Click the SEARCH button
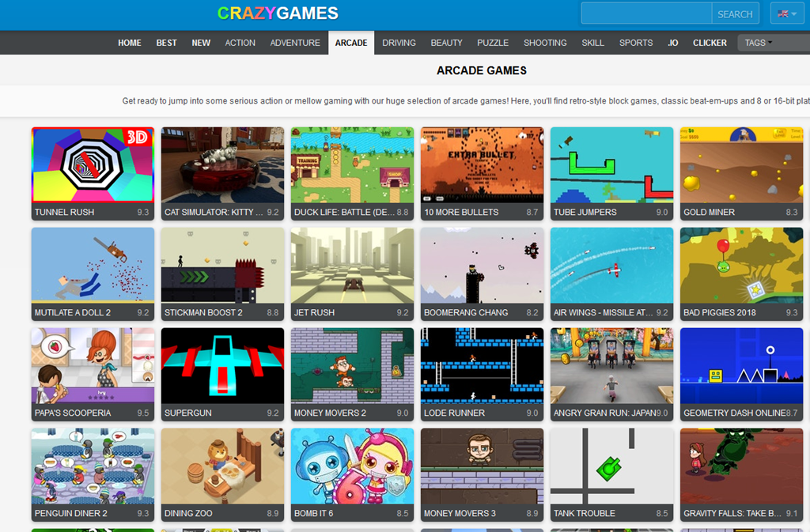 pos(735,14)
